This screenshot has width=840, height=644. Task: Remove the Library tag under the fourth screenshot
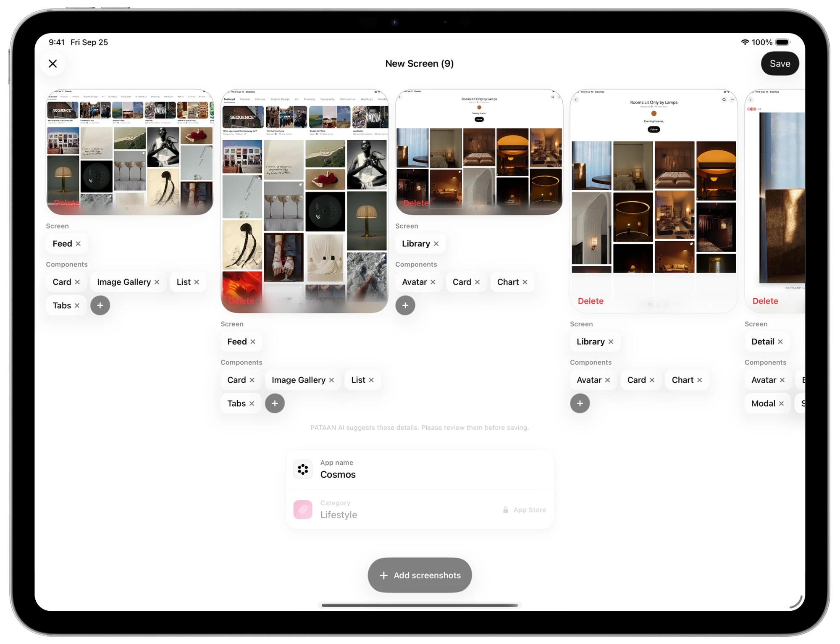[x=611, y=342]
